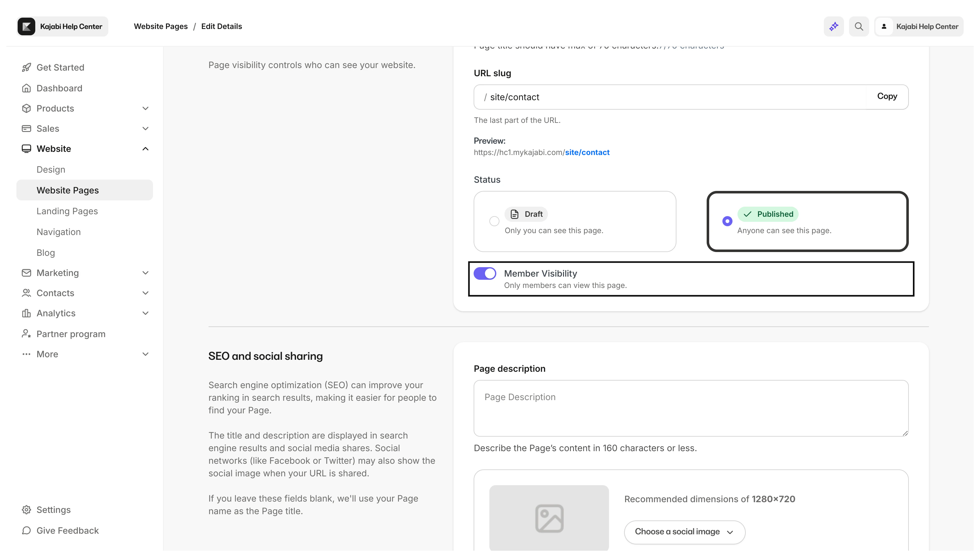Open Get Started rocket item
This screenshot has width=980, height=557.
click(60, 67)
